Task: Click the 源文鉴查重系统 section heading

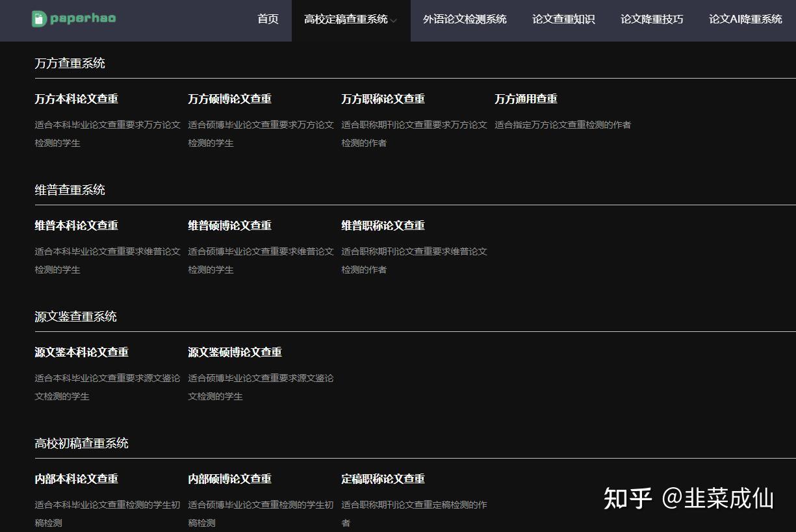Action: point(76,316)
